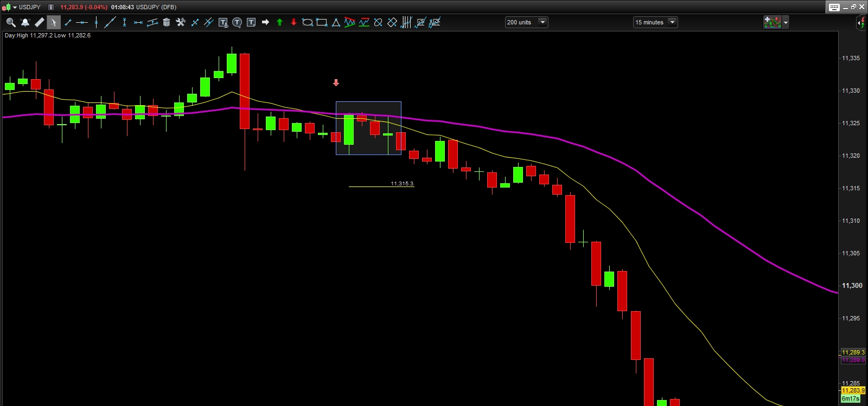The image size is (868, 406).
Task: Open the candlestick chart type menu
Action: coord(9,7)
